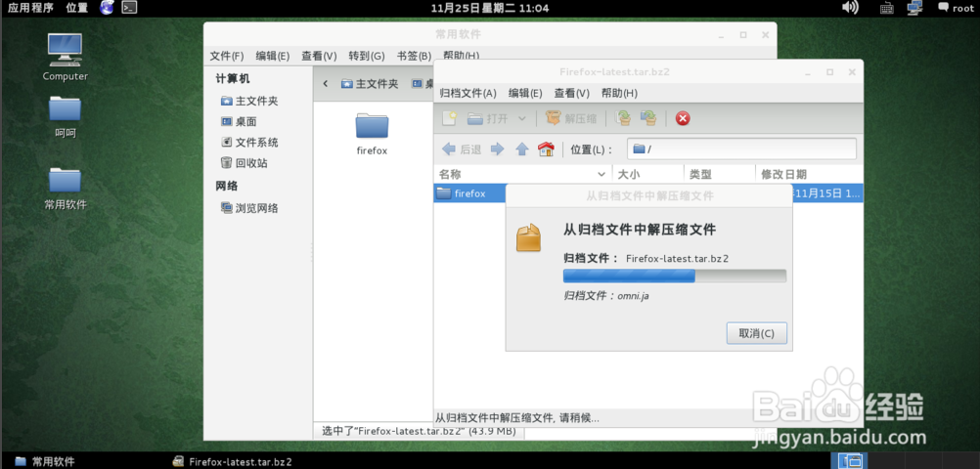Image resolution: width=980 pixels, height=469 pixels.
Task: Select 桌面 in the file manager sidebar
Action: tap(239, 122)
